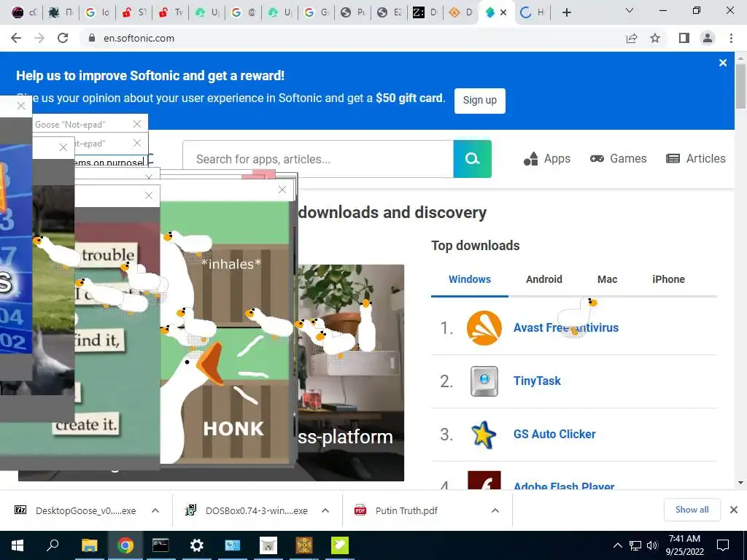Click the Avast Free Antivirus orange icon

(x=484, y=328)
